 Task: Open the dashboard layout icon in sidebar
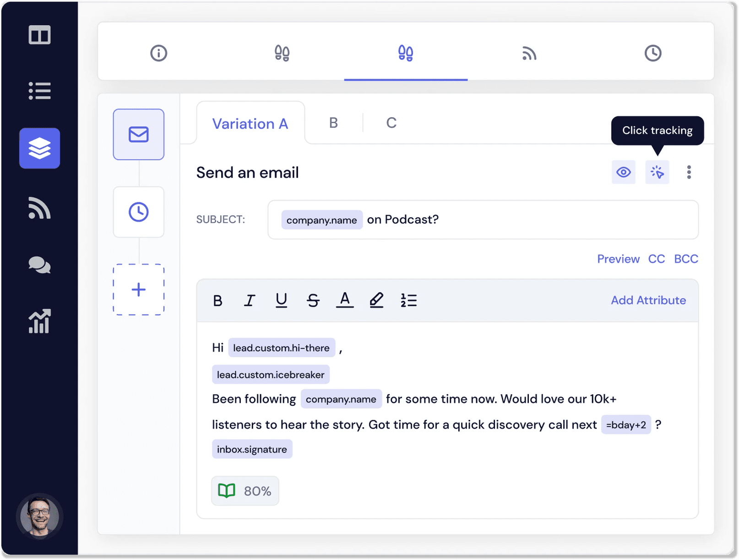point(39,35)
